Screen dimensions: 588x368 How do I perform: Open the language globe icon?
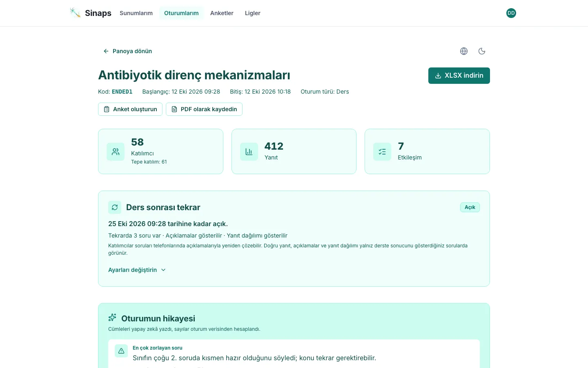pos(464,51)
